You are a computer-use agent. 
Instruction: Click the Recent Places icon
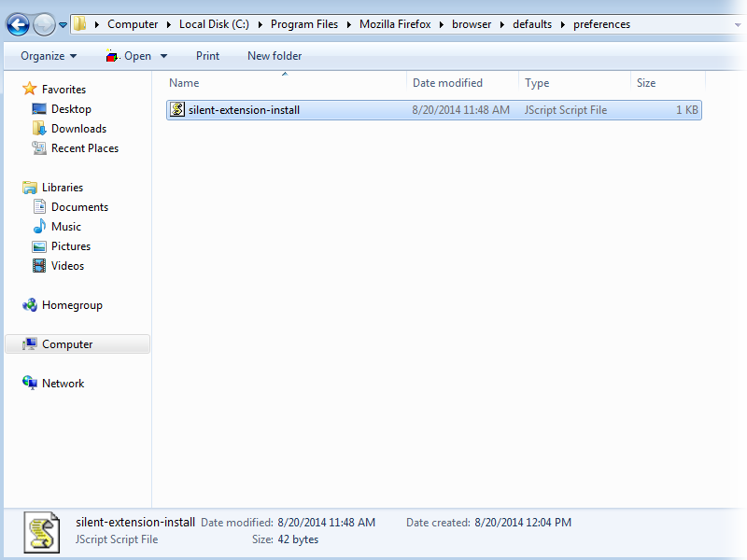(x=39, y=148)
